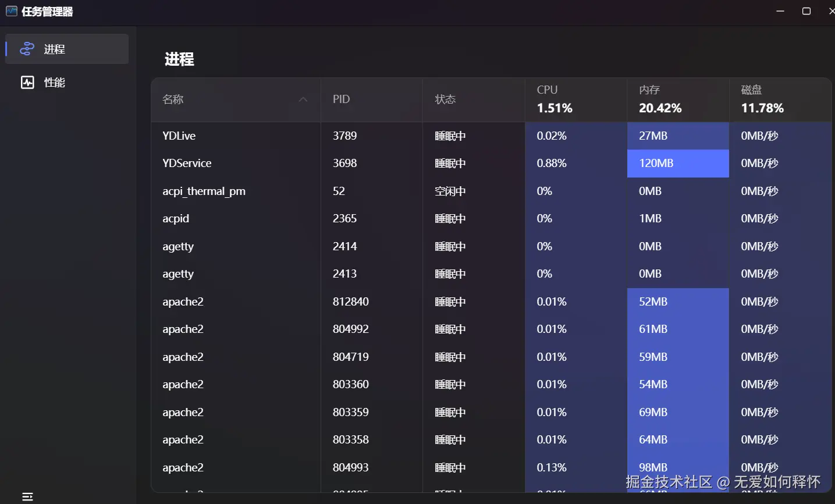Select the YDService process row
The width and height of the screenshot is (835, 504).
[492, 164]
